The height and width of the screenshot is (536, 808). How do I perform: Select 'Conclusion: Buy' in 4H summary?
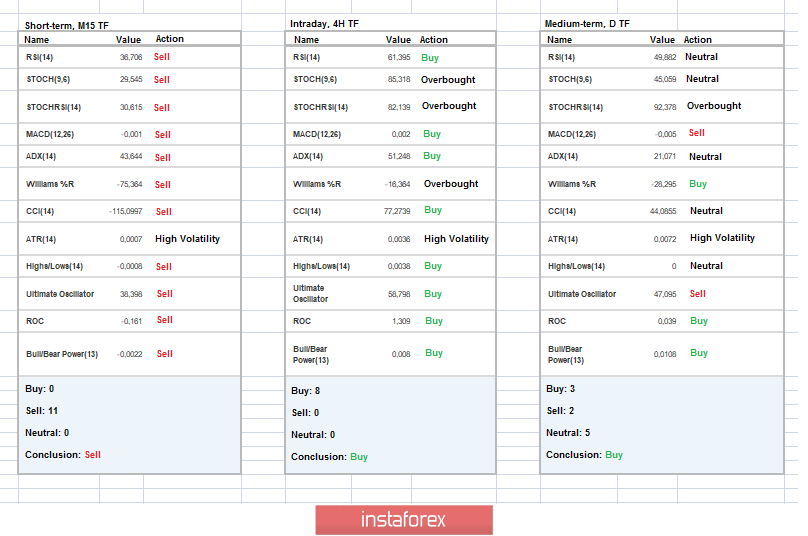tap(329, 457)
